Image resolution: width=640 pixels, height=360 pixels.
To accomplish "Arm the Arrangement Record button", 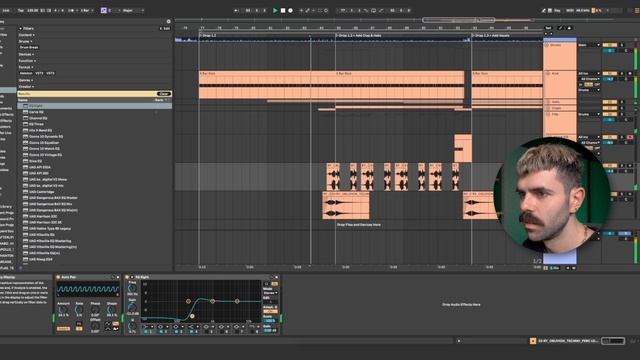I will point(290,10).
